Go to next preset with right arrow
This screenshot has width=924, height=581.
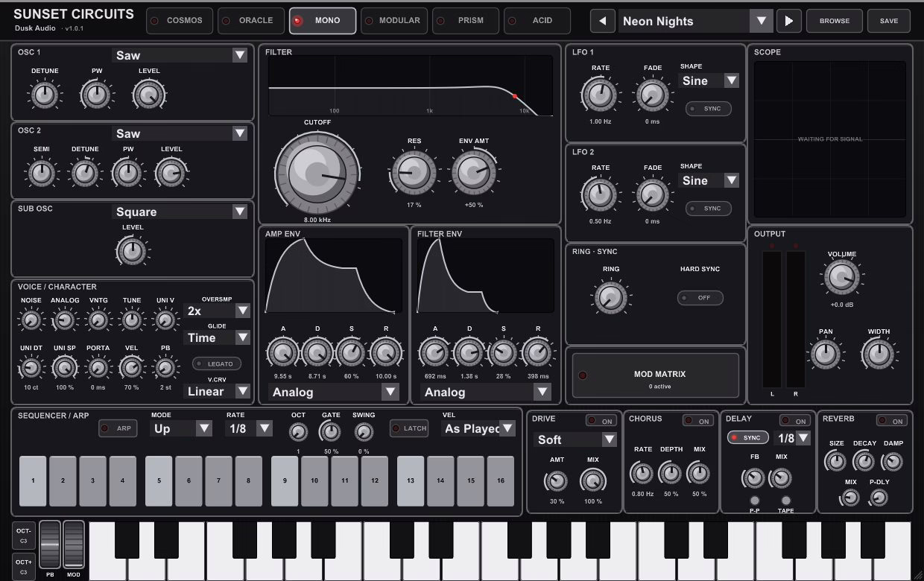pos(788,21)
